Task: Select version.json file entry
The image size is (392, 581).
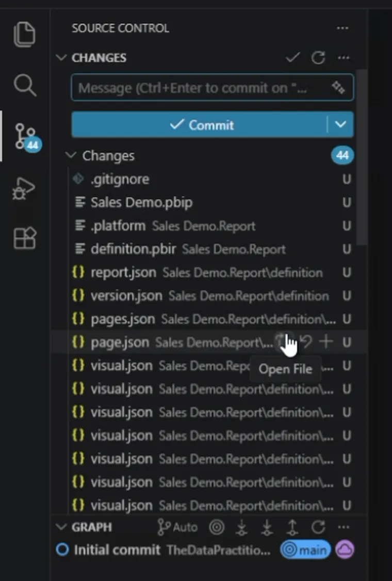Action: (x=209, y=296)
